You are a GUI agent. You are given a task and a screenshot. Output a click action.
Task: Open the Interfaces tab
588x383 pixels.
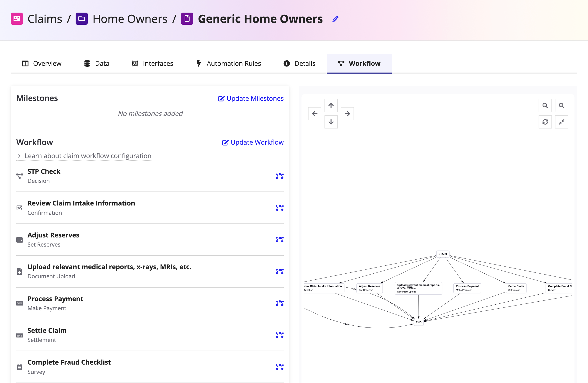[152, 63]
